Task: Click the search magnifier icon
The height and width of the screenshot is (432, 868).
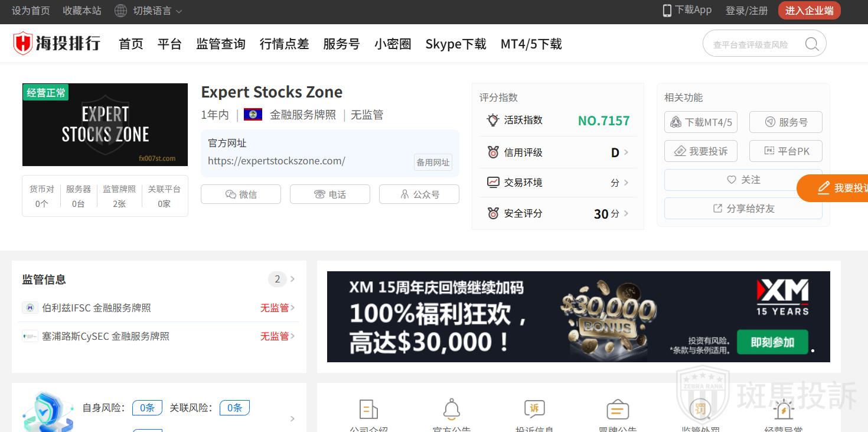Action: 812,44
